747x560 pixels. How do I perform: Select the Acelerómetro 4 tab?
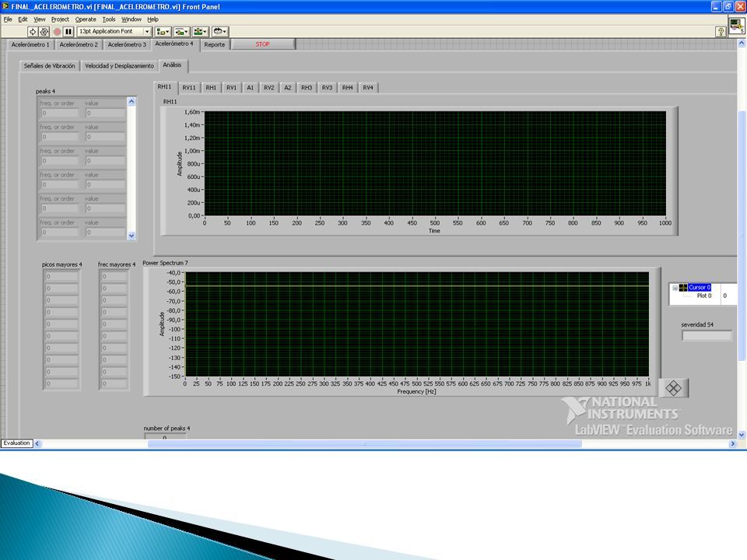(x=174, y=44)
